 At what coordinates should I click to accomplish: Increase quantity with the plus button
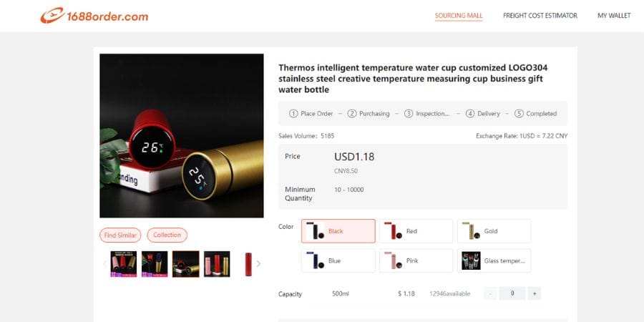tap(535, 293)
